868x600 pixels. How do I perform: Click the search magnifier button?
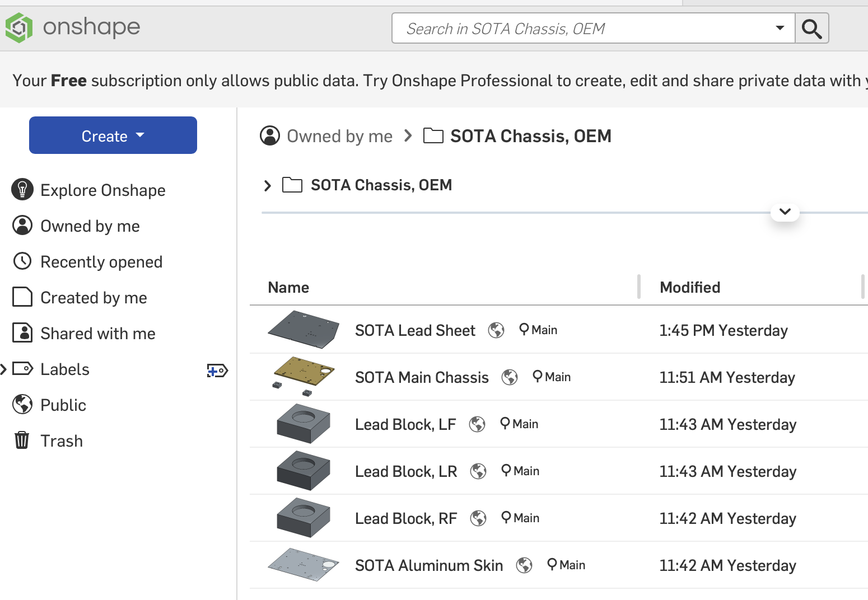point(811,29)
